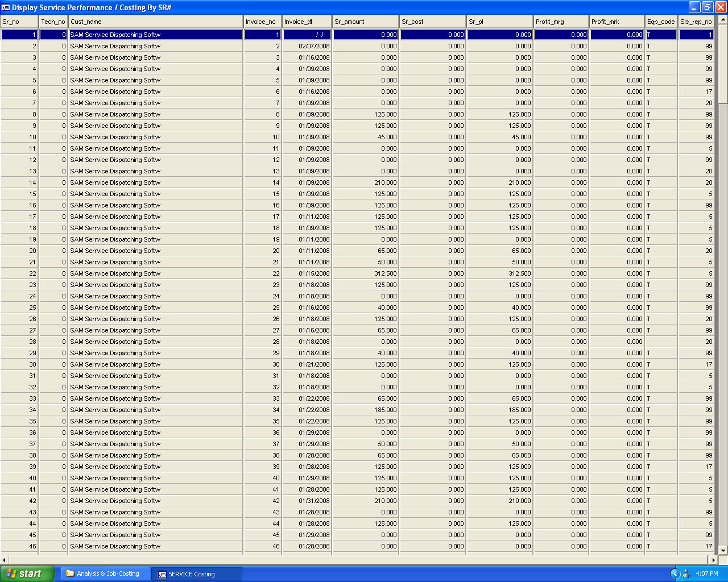
Task: Select Sr_amount 45.000 in row 10
Action: click(x=366, y=137)
